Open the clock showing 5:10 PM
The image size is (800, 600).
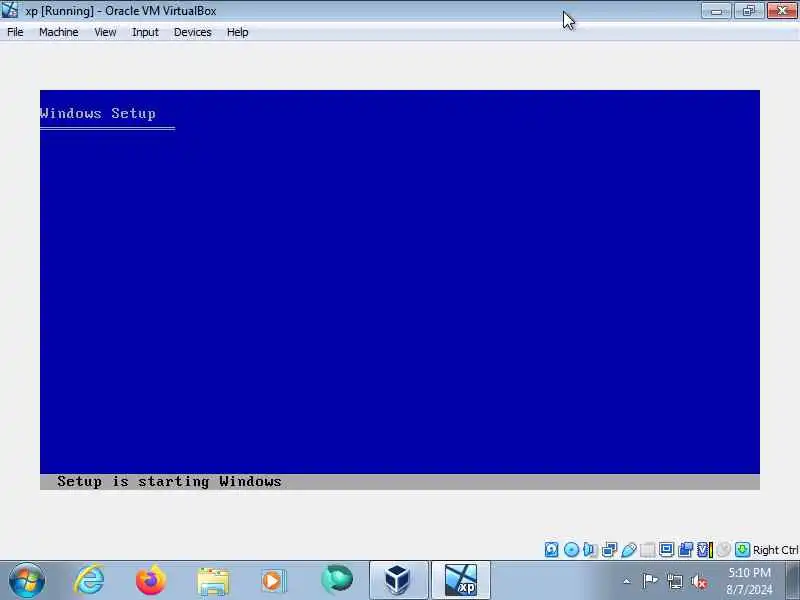point(749,581)
